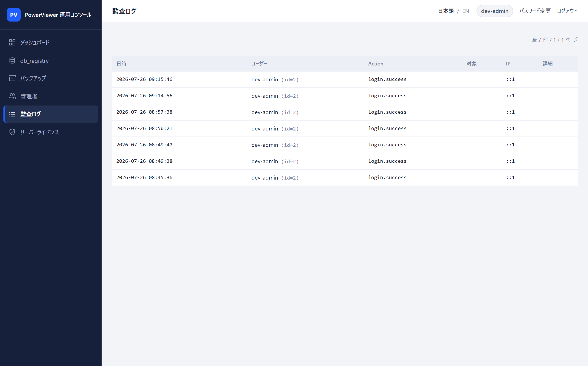Click ログアウト to sign out
588x366 pixels.
(x=567, y=11)
